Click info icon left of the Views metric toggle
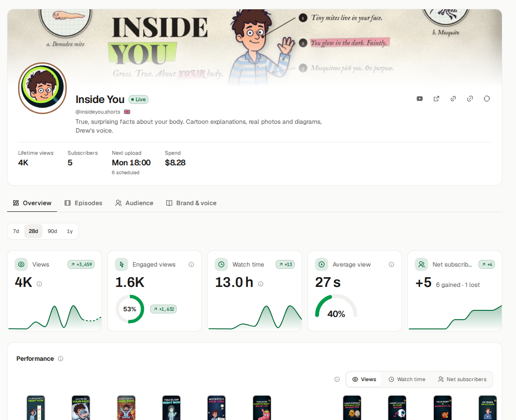The width and height of the screenshot is (516, 420). coord(337,379)
